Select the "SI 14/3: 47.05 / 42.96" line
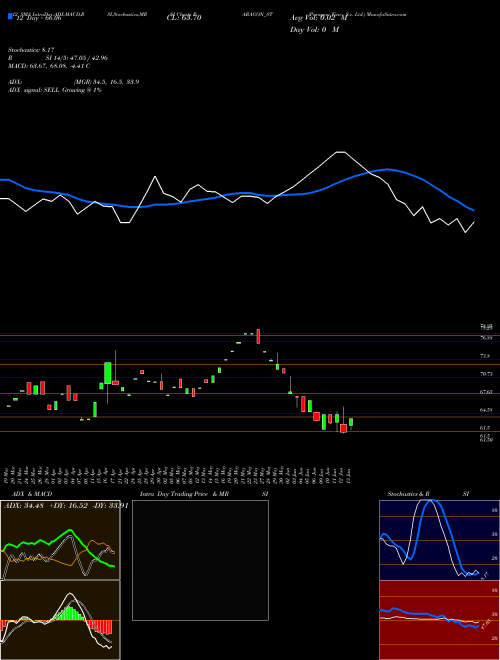500x660 pixels. click(77, 58)
